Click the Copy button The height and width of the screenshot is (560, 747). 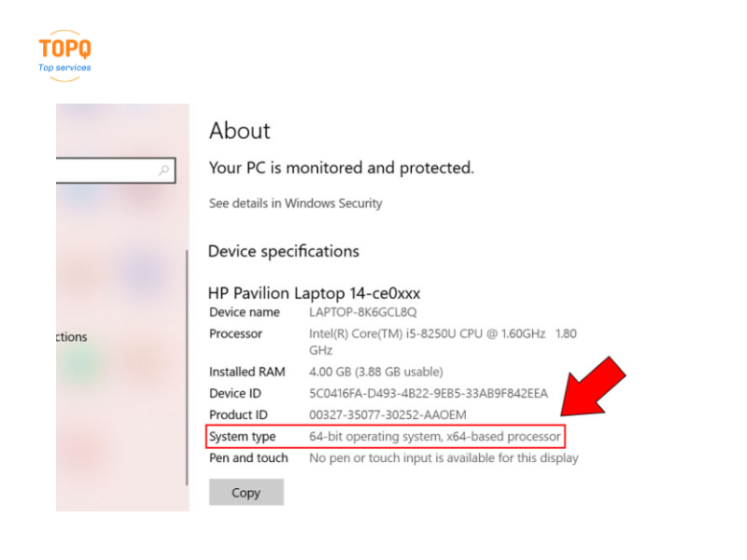pos(246,492)
